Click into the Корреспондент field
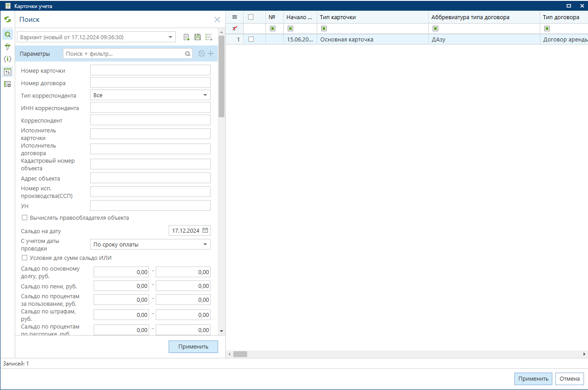This screenshot has width=588, height=390. pyautogui.click(x=150, y=120)
